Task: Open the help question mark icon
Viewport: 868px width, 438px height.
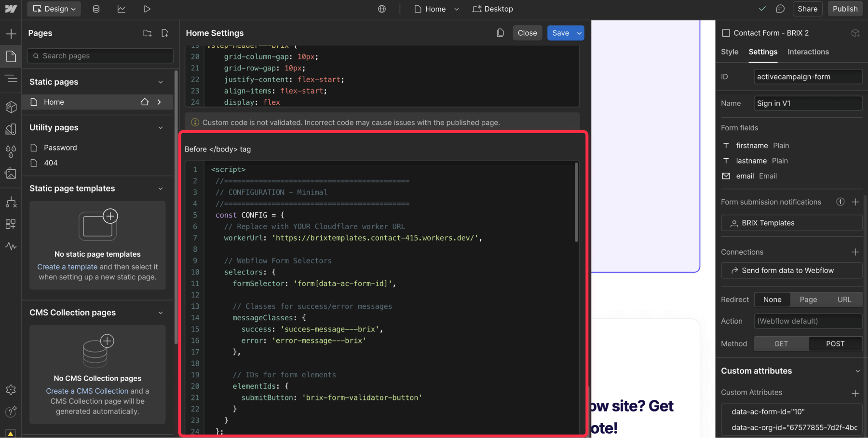Action: (x=11, y=411)
